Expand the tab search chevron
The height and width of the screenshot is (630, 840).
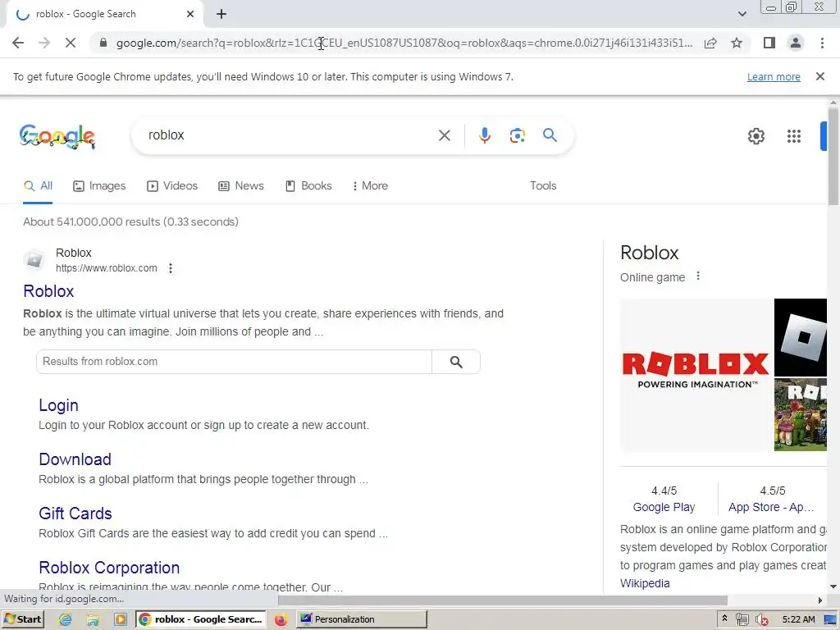[x=742, y=14]
